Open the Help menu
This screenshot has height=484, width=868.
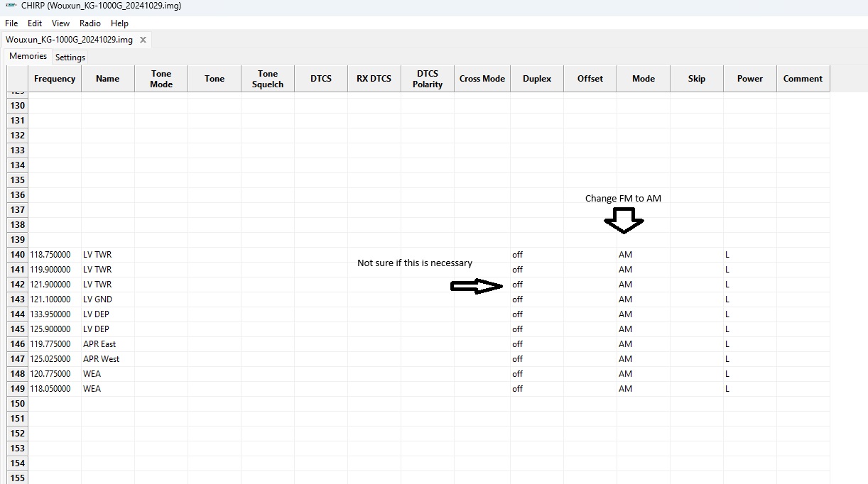pyautogui.click(x=119, y=23)
